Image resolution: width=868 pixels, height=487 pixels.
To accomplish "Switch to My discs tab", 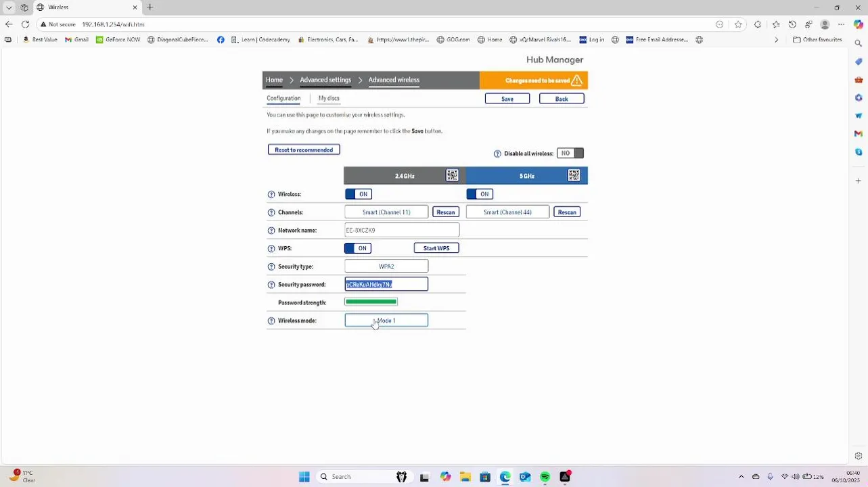I will point(329,99).
